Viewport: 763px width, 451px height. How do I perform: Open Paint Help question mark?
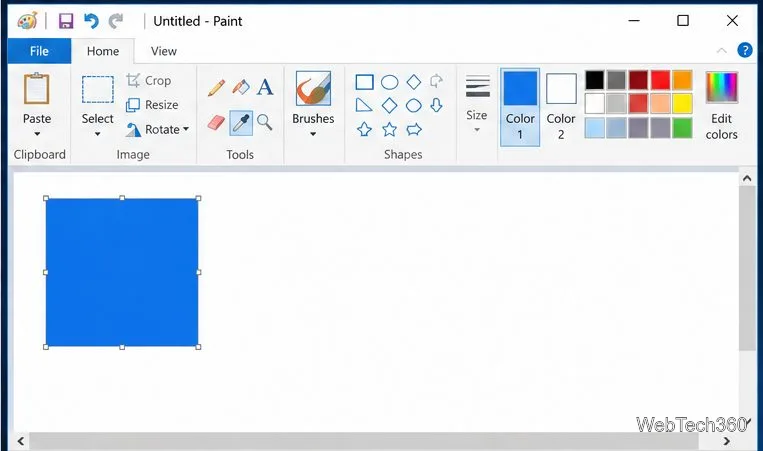coord(745,50)
